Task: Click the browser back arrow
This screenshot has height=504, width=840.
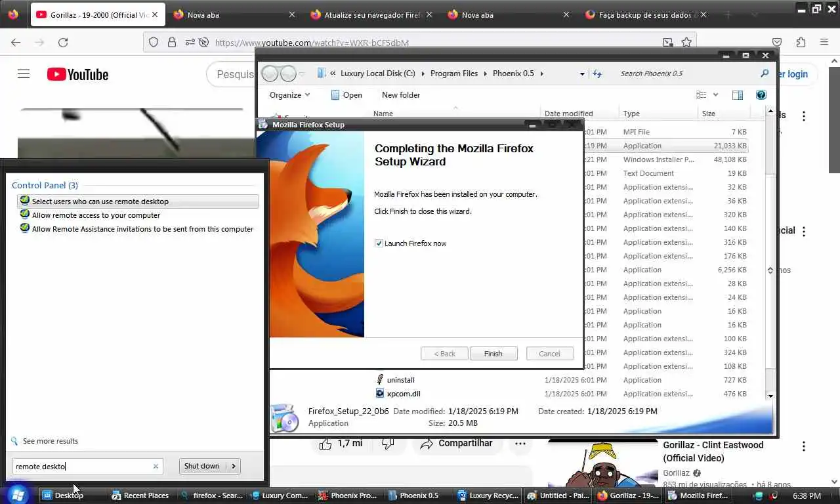Action: click(x=16, y=42)
